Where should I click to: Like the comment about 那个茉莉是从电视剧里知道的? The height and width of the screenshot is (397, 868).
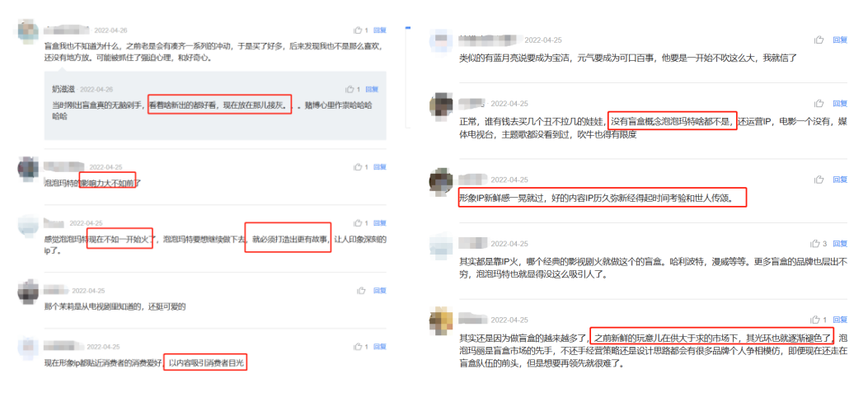tap(361, 290)
